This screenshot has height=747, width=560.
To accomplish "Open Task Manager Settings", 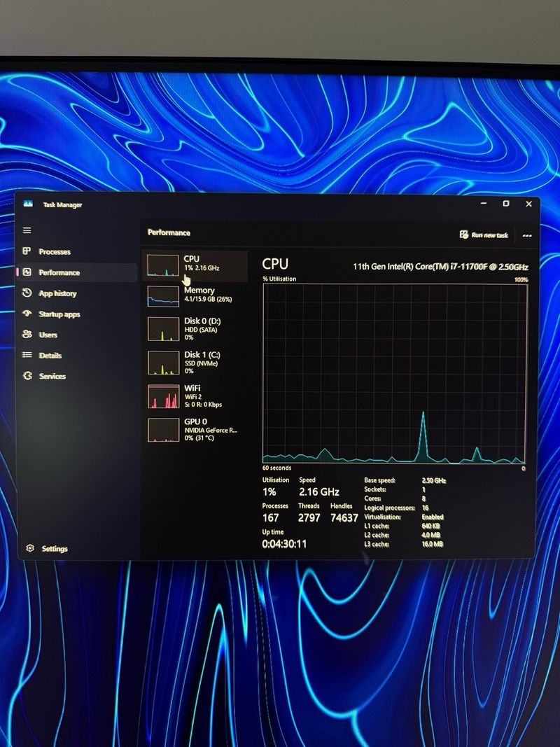I will click(x=55, y=549).
